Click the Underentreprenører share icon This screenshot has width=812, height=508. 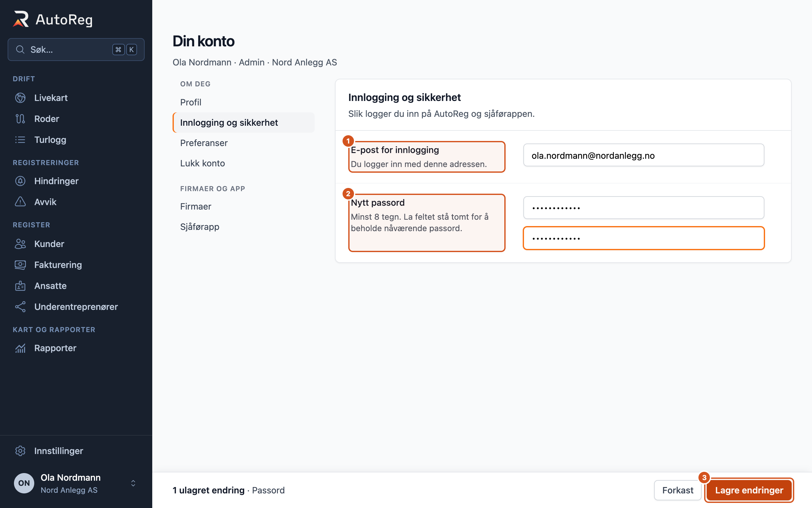20,306
